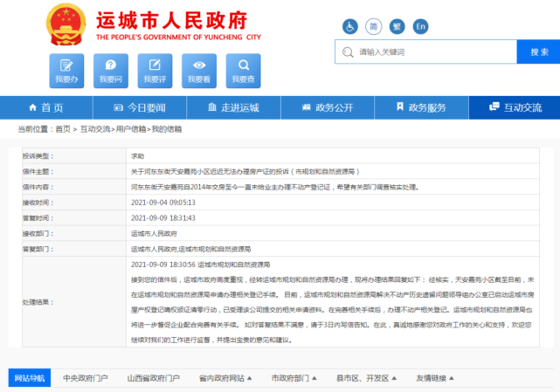This screenshot has width=560, height=392.
Task: Expand 县市区、开发区 dropdown
Action: [367, 378]
